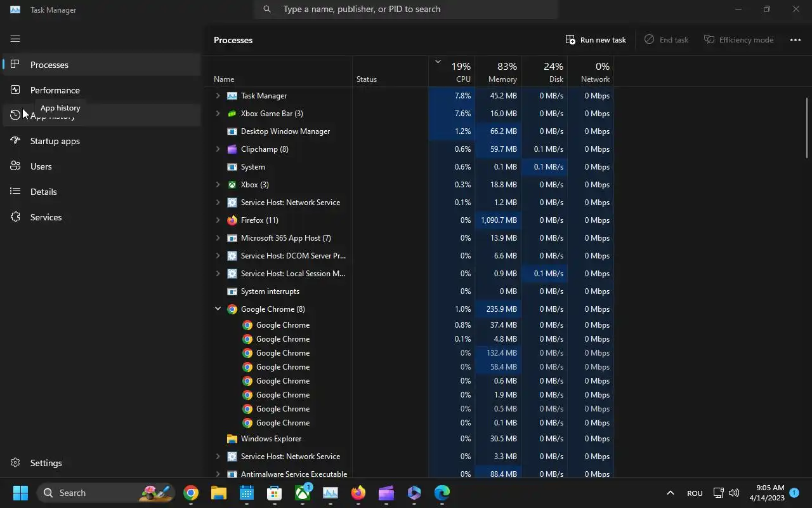Viewport: 812px width, 508px height.
Task: Click the Firefox process icon
Action: 232,220
